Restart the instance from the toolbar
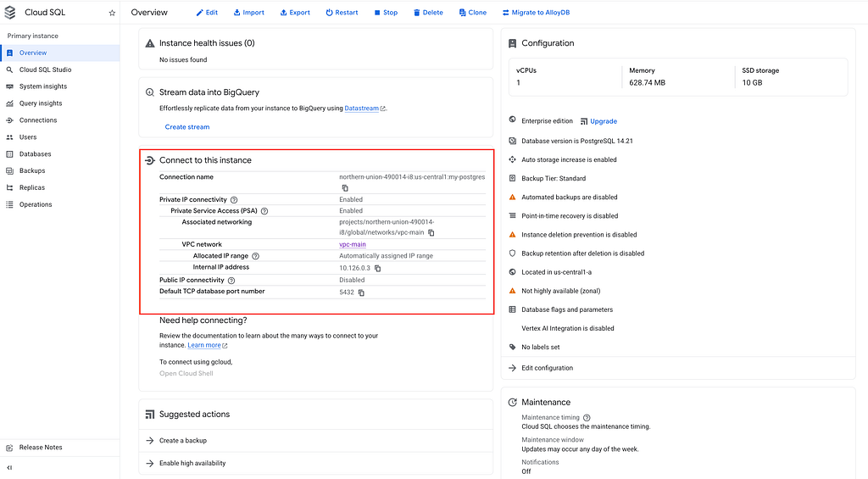868x479 pixels. coord(342,12)
